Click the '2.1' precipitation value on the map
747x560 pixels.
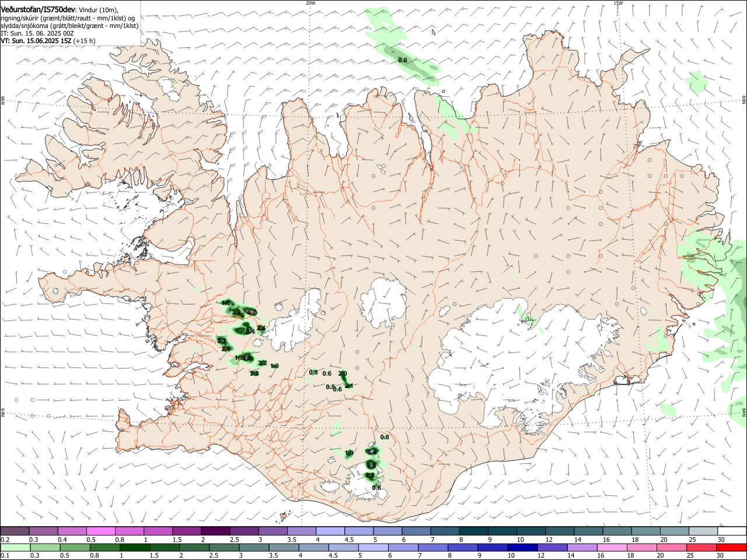coord(349,386)
